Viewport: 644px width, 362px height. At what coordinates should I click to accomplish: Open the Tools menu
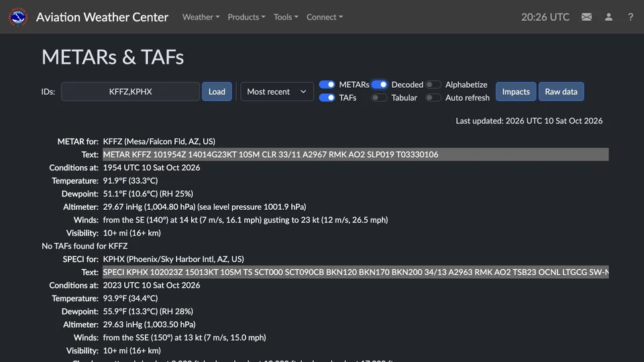coord(286,17)
